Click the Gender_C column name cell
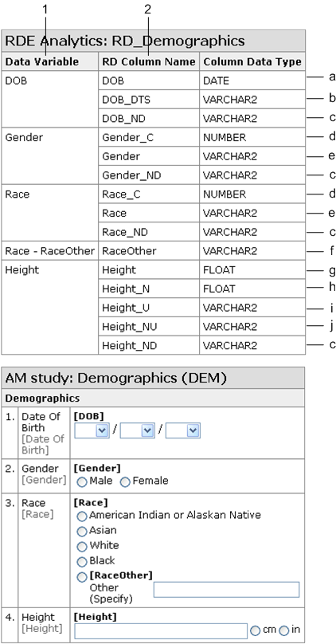This screenshot has height=644, width=336. 149,137
